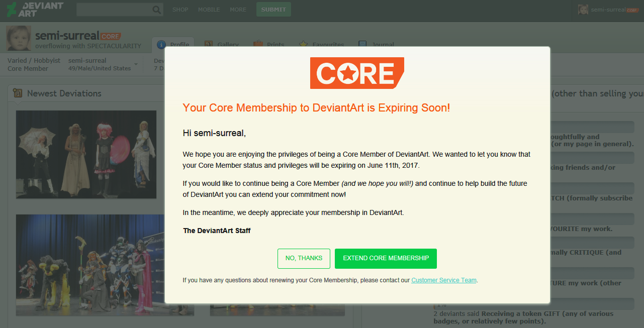Expand the user details dropdown arrow
The width and height of the screenshot is (644, 328).
(x=136, y=64)
